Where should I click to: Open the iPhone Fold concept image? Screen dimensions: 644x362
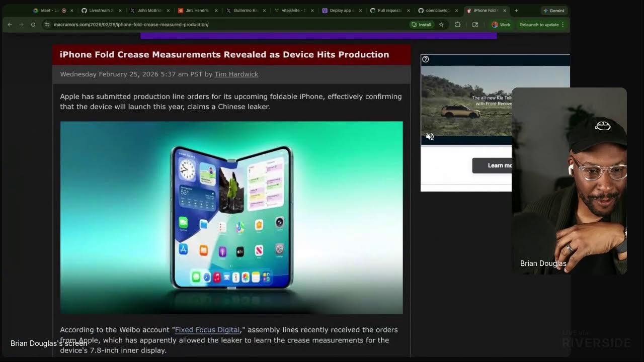point(231,218)
